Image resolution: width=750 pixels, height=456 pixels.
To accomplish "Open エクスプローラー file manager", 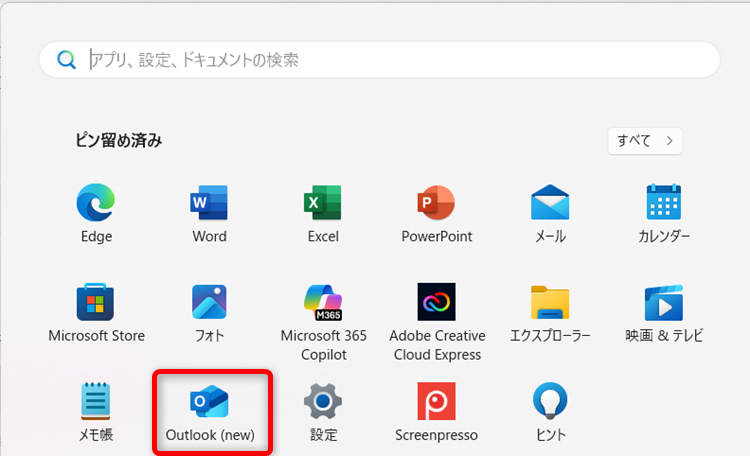I will [x=550, y=302].
